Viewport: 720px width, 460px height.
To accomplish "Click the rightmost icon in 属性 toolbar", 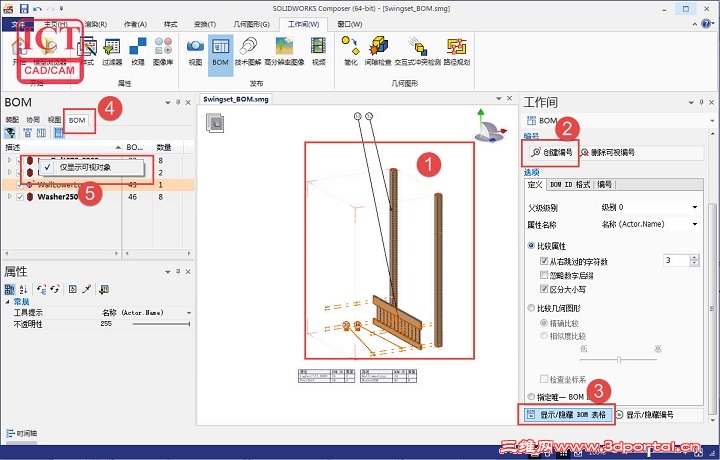I will (x=104, y=289).
